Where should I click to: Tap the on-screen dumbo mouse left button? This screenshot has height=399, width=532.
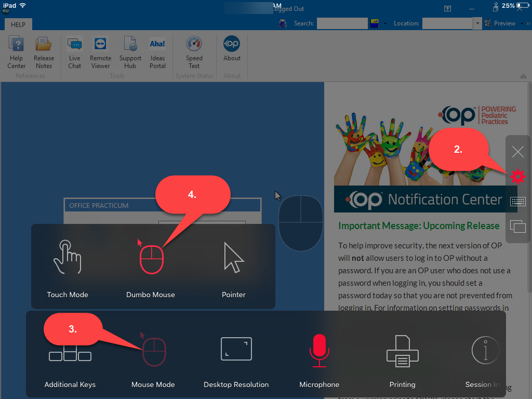click(x=289, y=209)
